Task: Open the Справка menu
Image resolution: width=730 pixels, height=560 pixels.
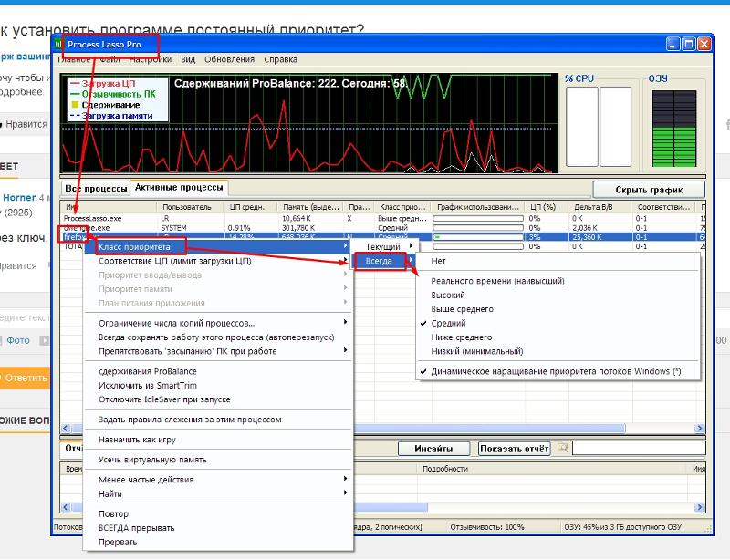Action: tap(280, 59)
